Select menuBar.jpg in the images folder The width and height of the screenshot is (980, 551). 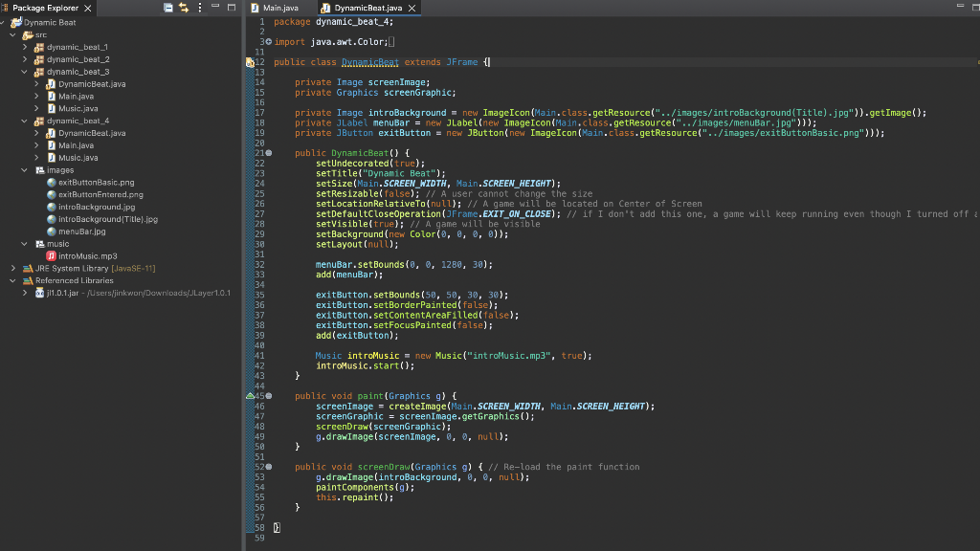pos(81,231)
